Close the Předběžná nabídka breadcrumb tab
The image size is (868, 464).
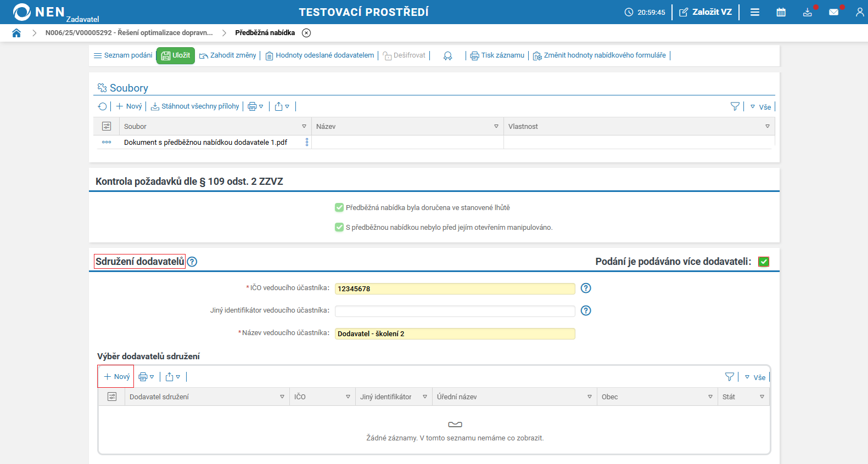point(306,33)
